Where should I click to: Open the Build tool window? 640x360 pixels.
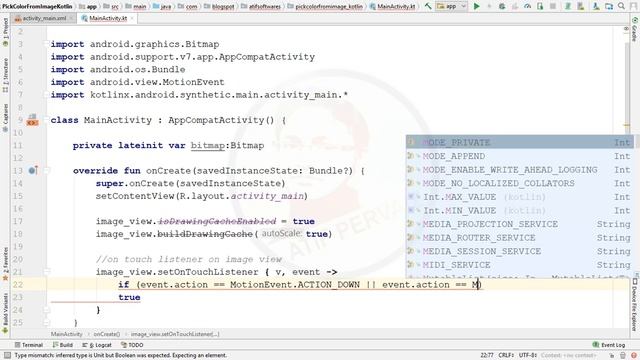coord(62,345)
